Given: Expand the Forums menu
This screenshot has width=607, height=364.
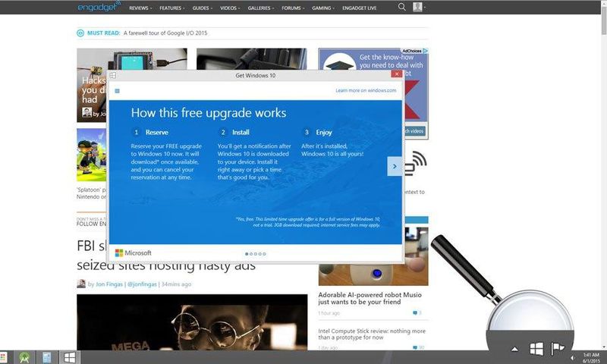Looking at the screenshot, I should pyautogui.click(x=293, y=8).
